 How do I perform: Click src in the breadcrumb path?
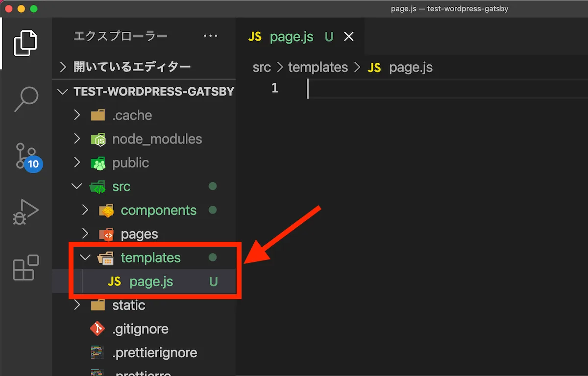[x=262, y=67]
